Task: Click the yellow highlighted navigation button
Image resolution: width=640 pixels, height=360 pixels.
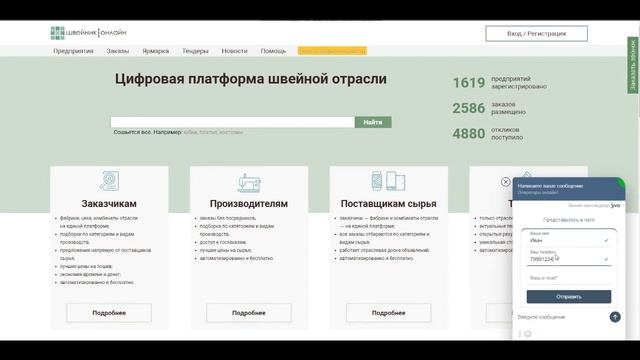Action: coord(332,51)
